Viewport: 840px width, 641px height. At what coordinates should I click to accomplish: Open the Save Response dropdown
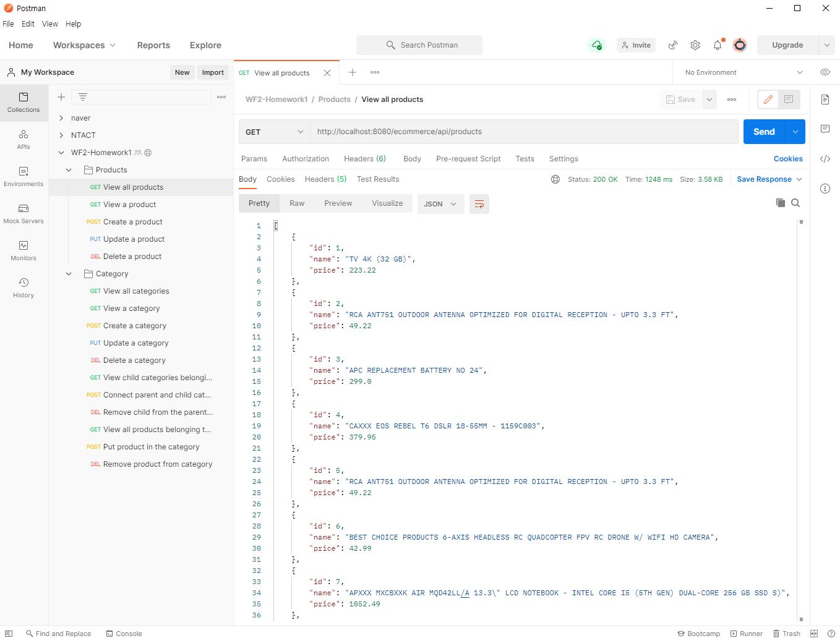coord(769,179)
